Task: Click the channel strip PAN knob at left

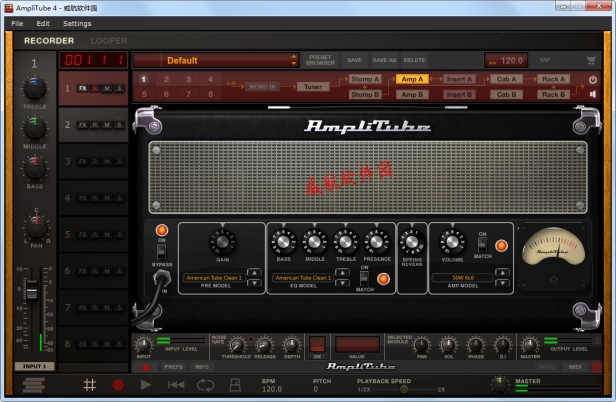Action: point(36,228)
